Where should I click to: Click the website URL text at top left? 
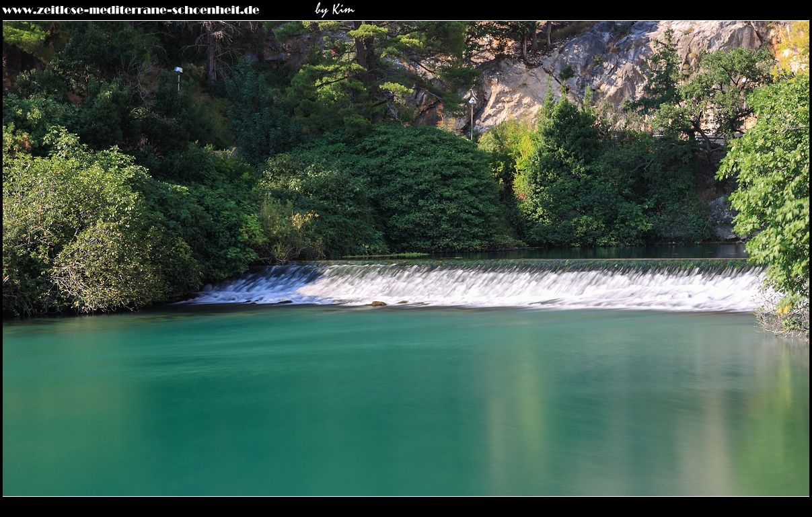(x=131, y=10)
